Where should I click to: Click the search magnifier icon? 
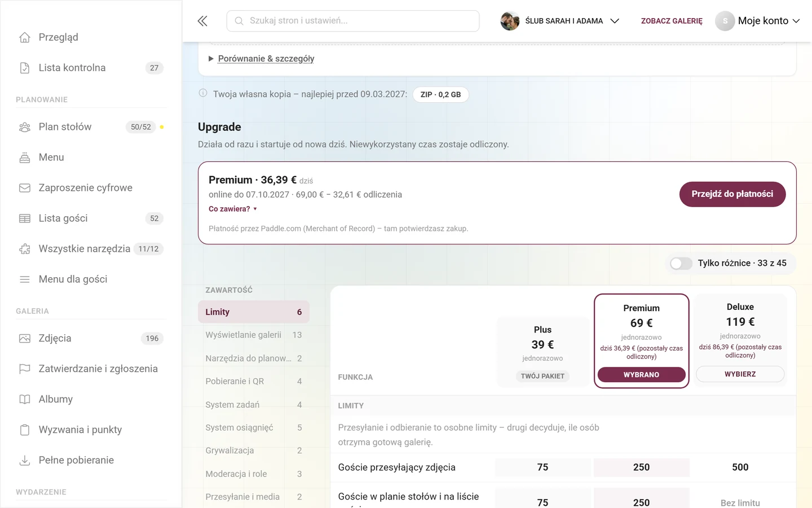click(239, 21)
